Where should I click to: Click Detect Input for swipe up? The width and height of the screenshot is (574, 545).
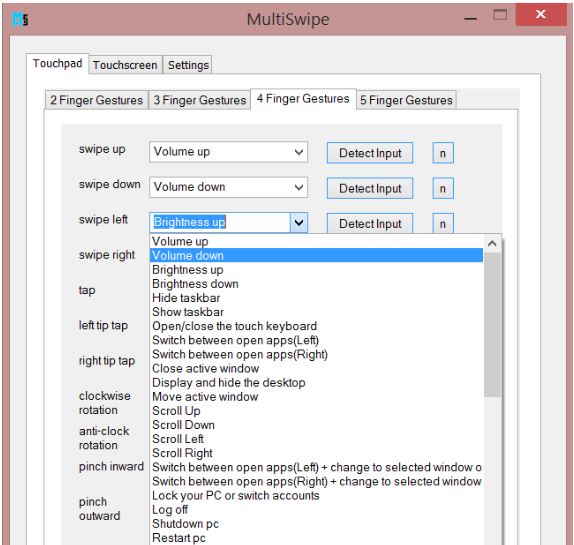[370, 153]
